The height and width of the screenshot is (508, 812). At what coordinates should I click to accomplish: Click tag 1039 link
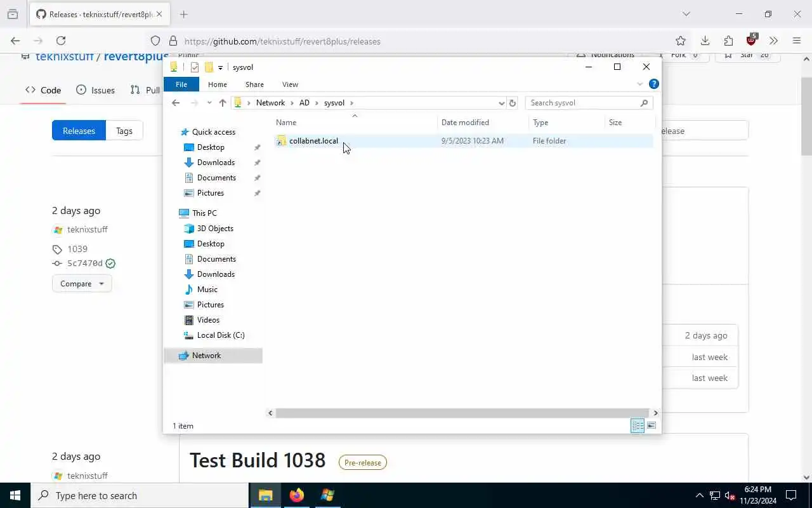coord(77,249)
